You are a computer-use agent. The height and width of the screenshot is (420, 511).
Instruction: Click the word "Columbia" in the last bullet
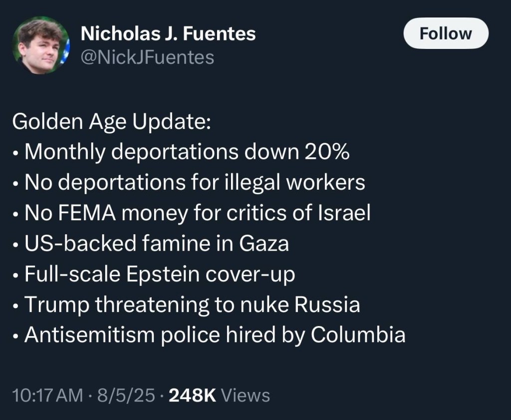click(x=358, y=335)
